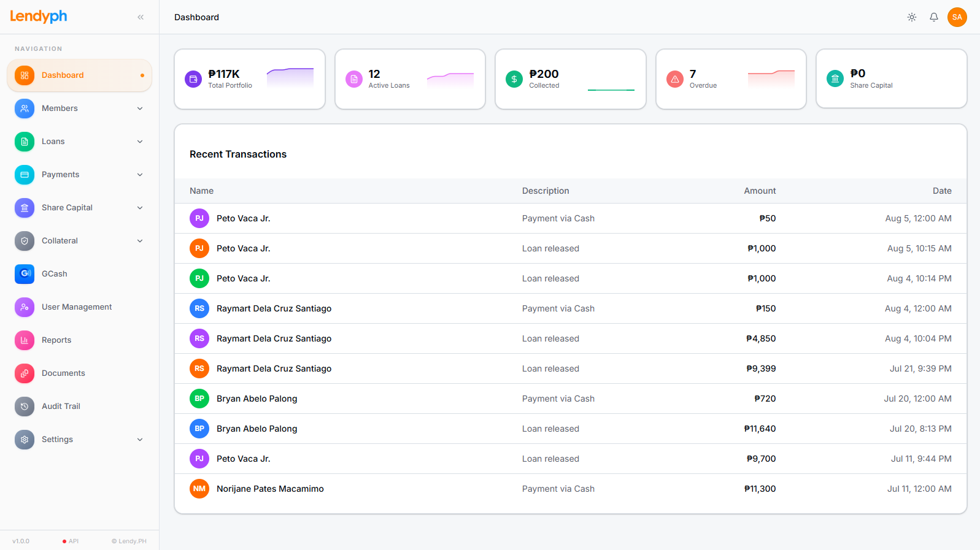Select Raymart Dela Cruz Santiago ₱4,850 row name
The image size is (980, 550).
point(274,338)
